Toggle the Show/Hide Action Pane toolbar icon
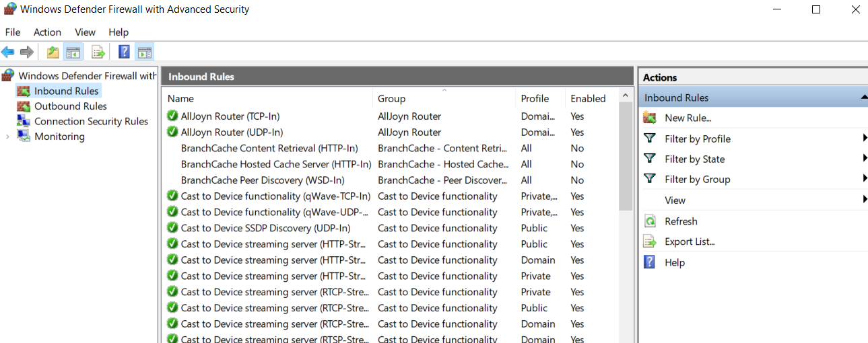This screenshot has width=868, height=343. (144, 52)
